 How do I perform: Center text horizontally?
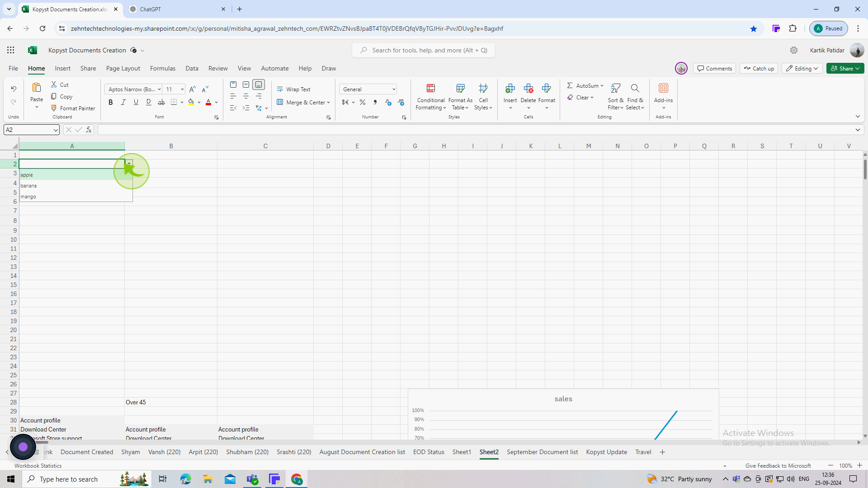coord(246,96)
